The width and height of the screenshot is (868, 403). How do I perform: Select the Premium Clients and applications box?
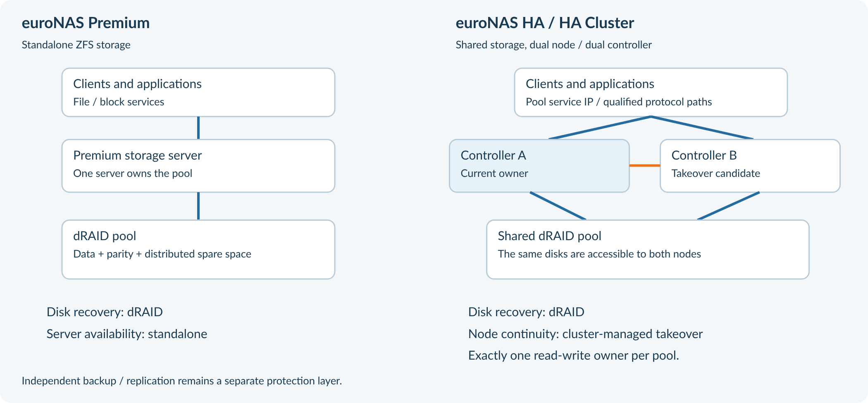tap(198, 93)
